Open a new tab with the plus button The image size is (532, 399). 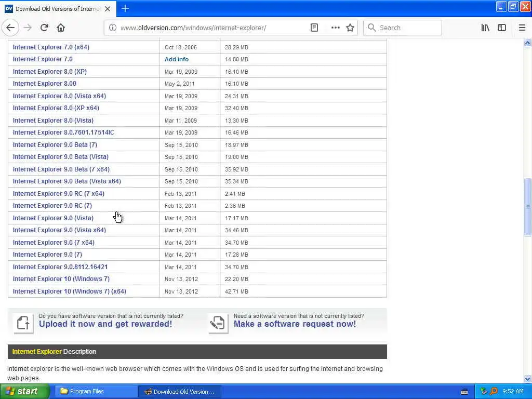125,8
